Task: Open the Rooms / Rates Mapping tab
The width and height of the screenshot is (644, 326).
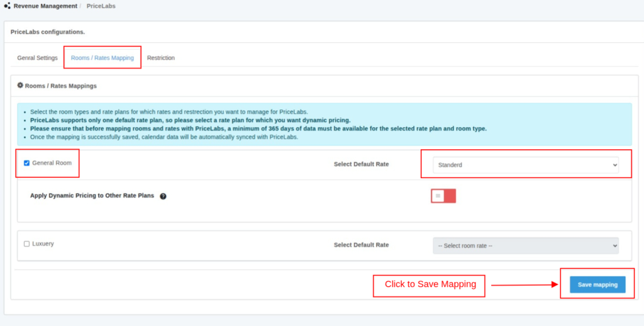Action: point(102,58)
